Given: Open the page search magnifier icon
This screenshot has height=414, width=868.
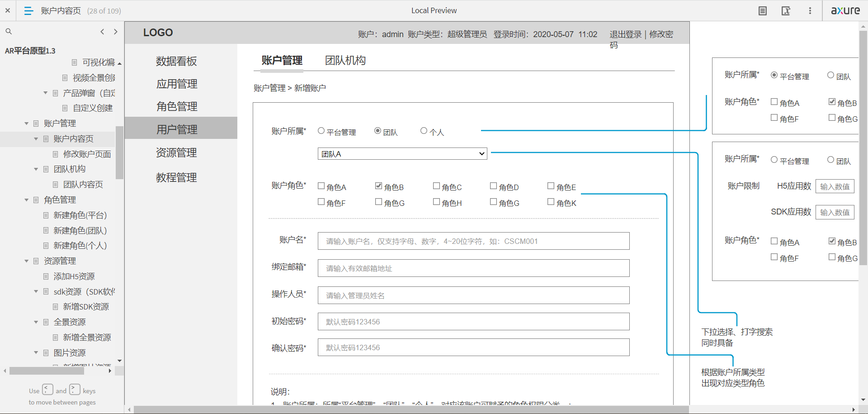Looking at the screenshot, I should coord(9,31).
